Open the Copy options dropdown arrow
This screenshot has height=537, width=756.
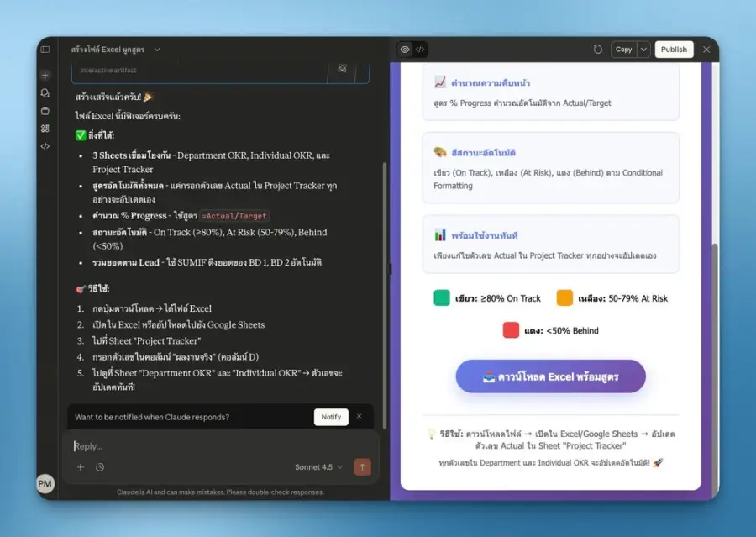point(643,50)
